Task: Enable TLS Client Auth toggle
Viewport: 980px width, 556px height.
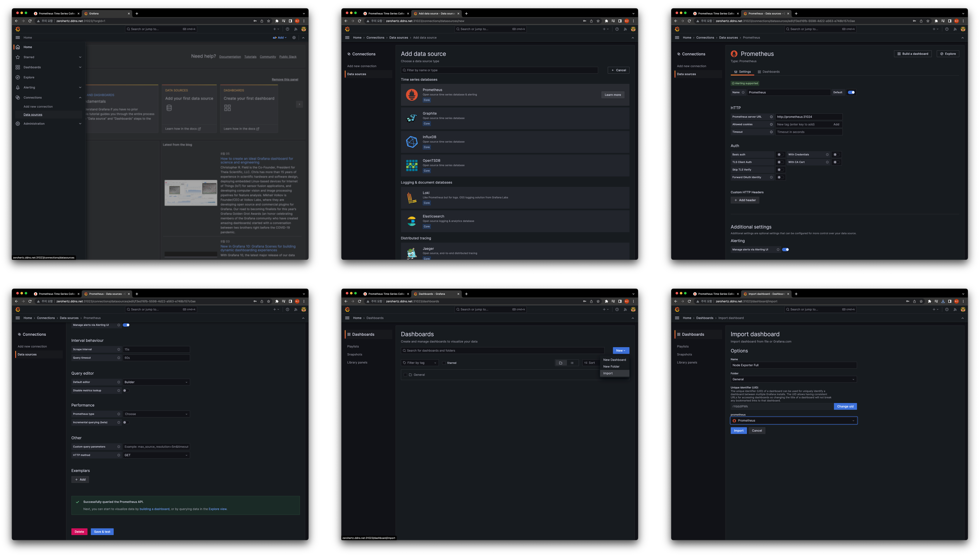Action: [x=780, y=162]
